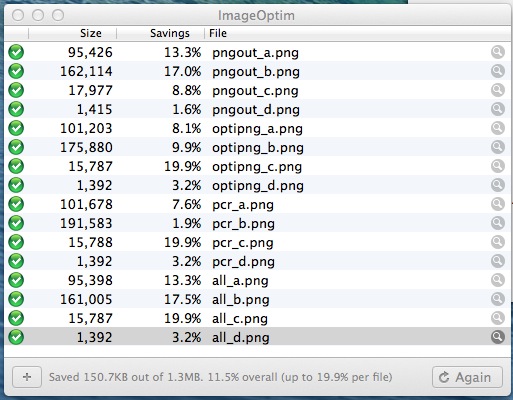Image resolution: width=513 pixels, height=400 pixels.
Task: Click size value 162,114
Action: pos(86,71)
